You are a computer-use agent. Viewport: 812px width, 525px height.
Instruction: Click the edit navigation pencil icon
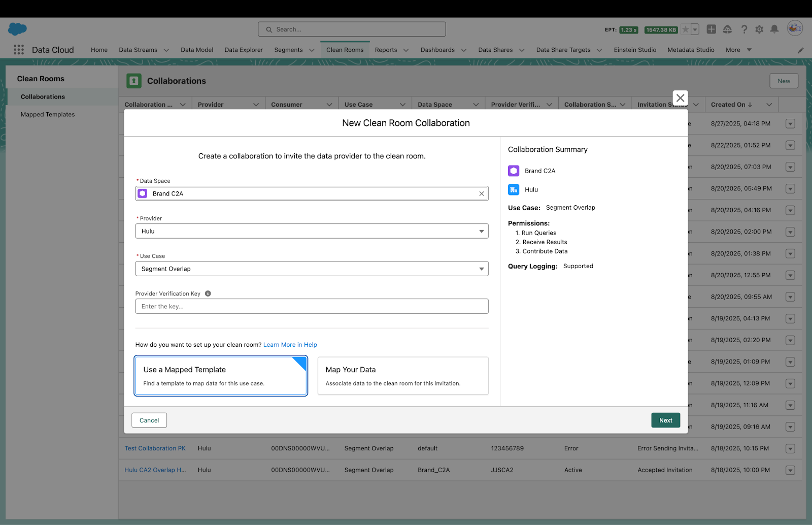(800, 50)
